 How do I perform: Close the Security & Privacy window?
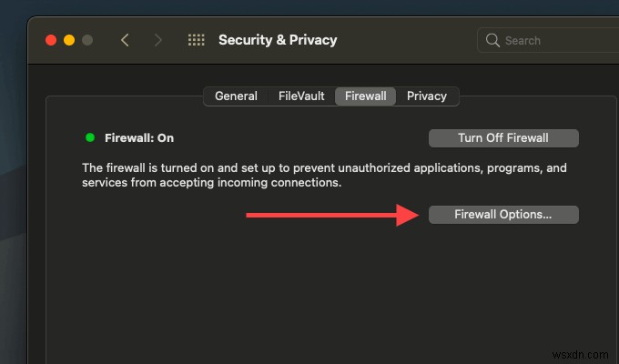coord(51,40)
